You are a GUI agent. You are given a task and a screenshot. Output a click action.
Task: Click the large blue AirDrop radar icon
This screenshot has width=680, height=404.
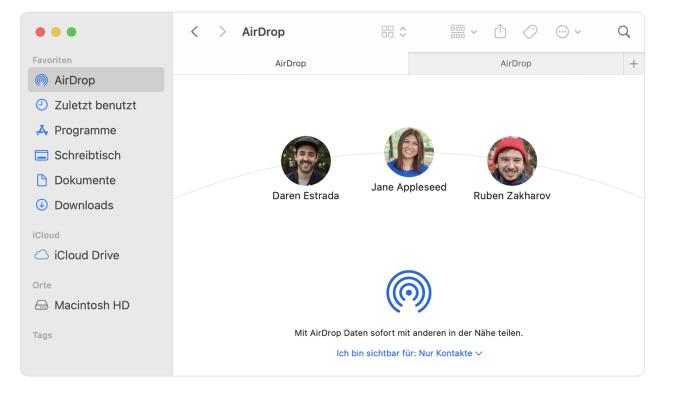point(409,291)
